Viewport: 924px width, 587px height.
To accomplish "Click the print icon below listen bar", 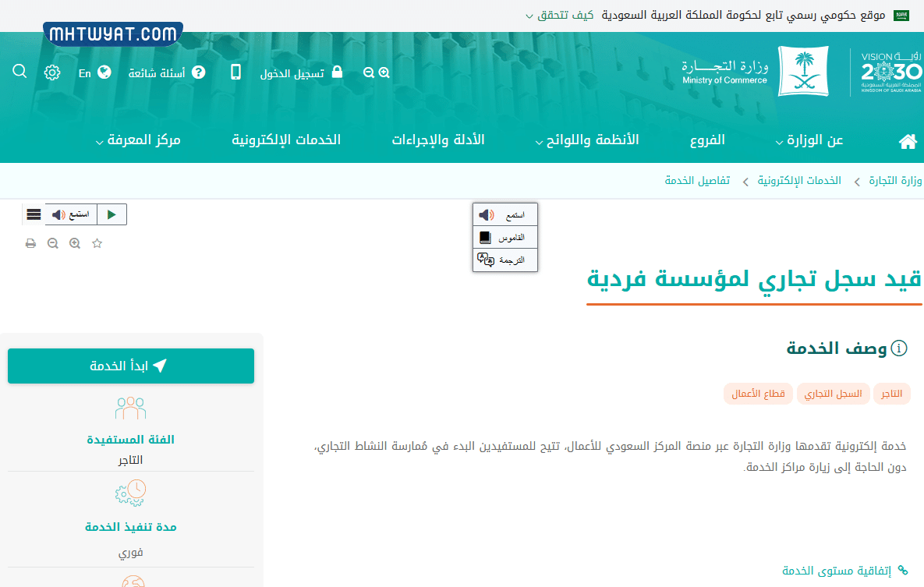I will click(x=30, y=243).
